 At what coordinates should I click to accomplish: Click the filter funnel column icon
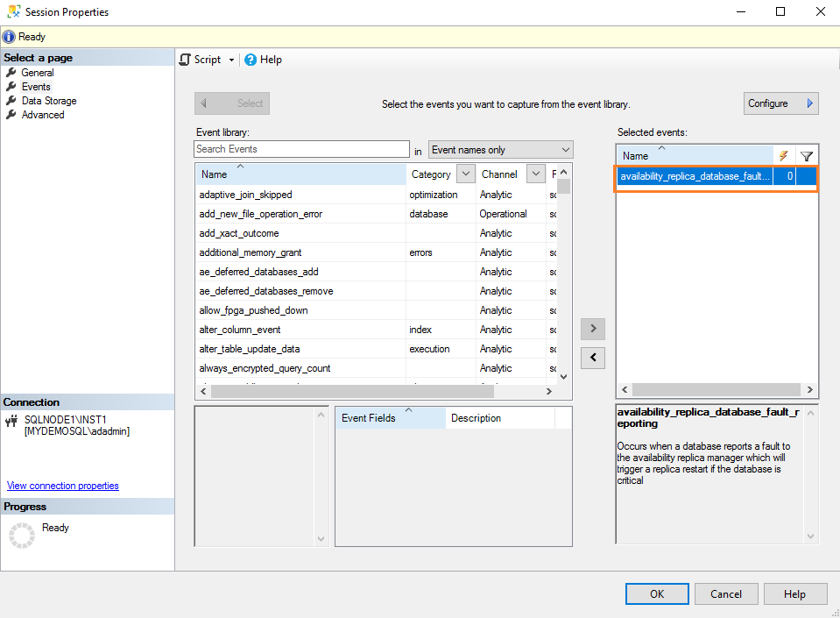[807, 156]
